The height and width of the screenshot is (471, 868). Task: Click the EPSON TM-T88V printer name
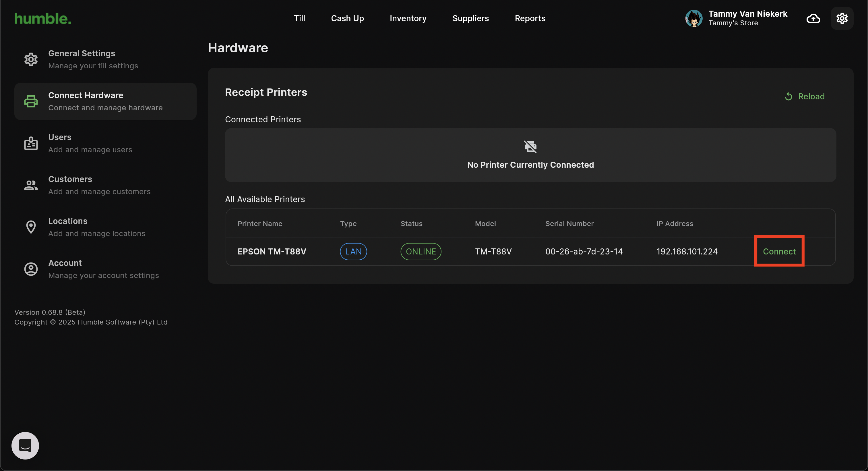click(272, 252)
